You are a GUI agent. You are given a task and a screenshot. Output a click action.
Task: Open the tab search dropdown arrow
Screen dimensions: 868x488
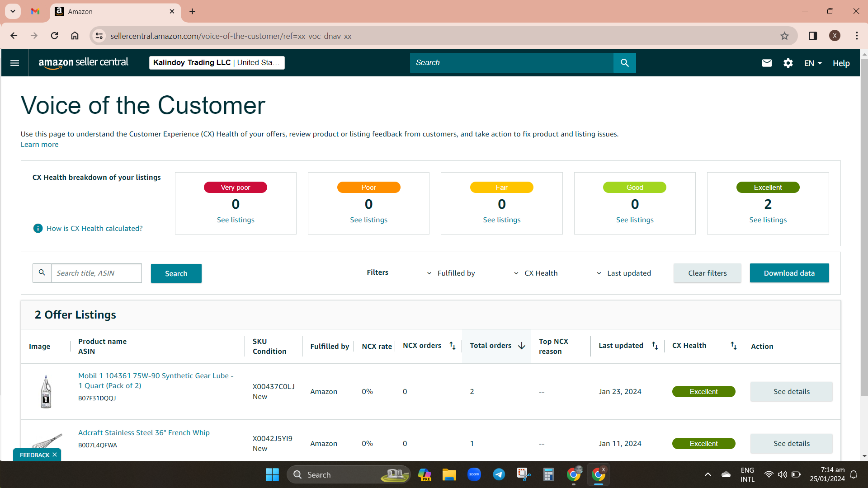click(x=13, y=11)
